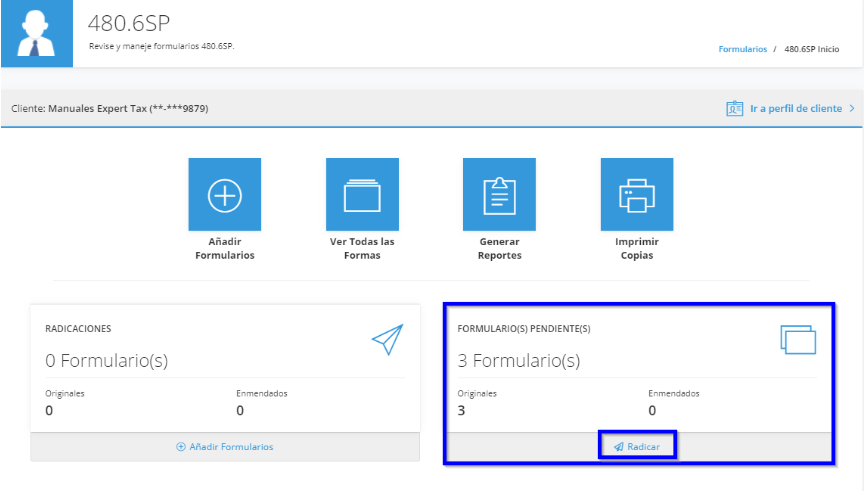Click the Radicar button

[637, 446]
